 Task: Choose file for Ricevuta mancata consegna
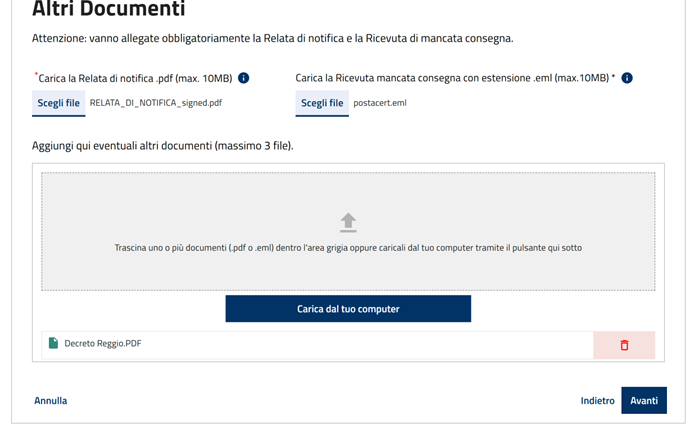pyautogui.click(x=322, y=103)
